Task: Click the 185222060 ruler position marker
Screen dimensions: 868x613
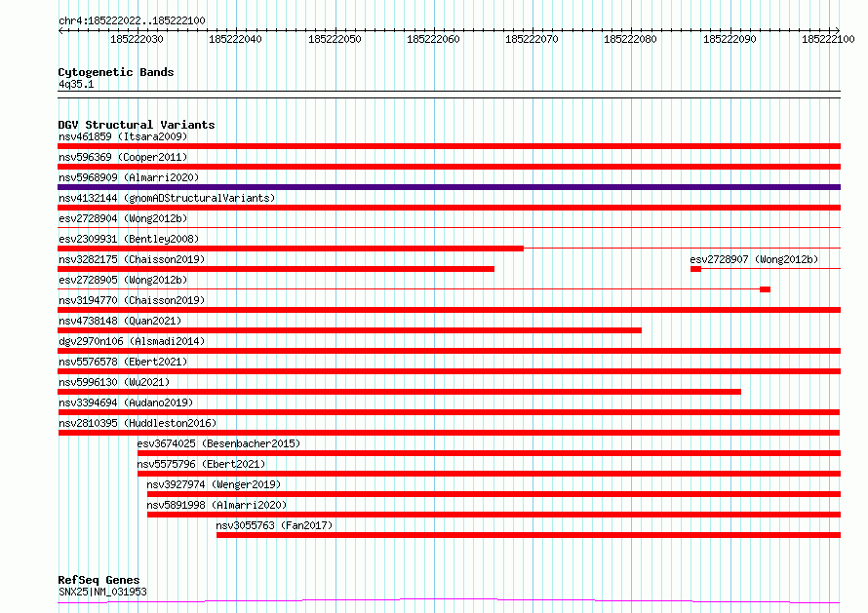Action: [x=433, y=39]
